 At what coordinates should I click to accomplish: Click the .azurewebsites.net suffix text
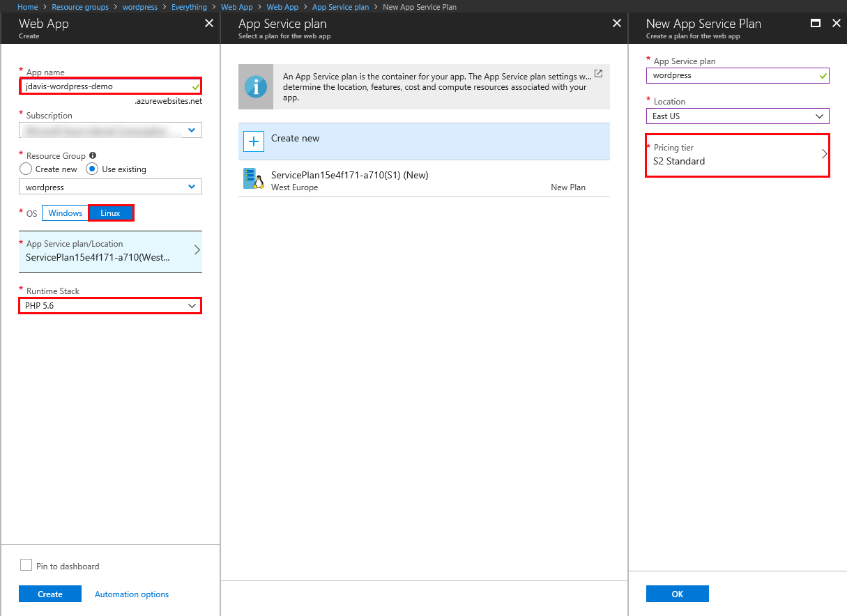[168, 101]
